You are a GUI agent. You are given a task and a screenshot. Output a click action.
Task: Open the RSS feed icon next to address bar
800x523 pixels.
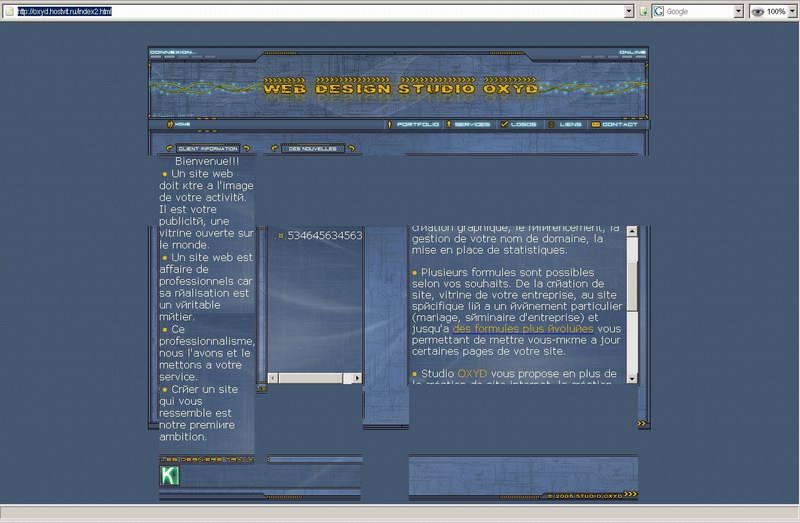click(x=644, y=11)
